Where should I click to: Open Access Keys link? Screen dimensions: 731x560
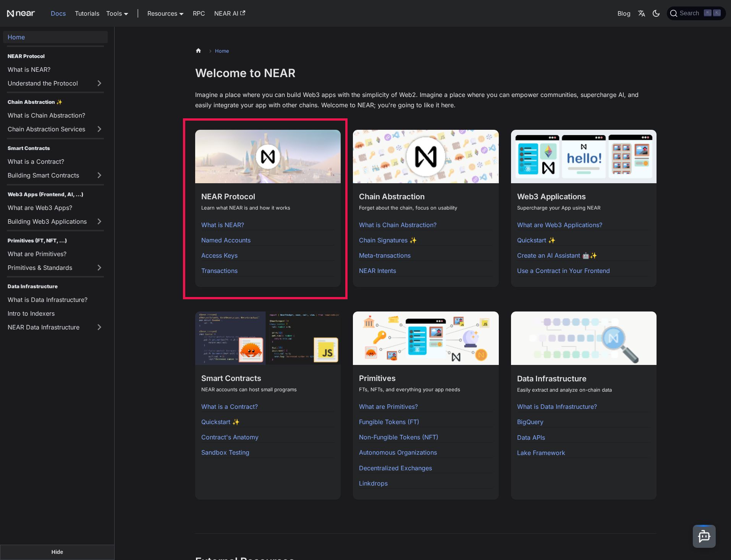click(x=219, y=255)
